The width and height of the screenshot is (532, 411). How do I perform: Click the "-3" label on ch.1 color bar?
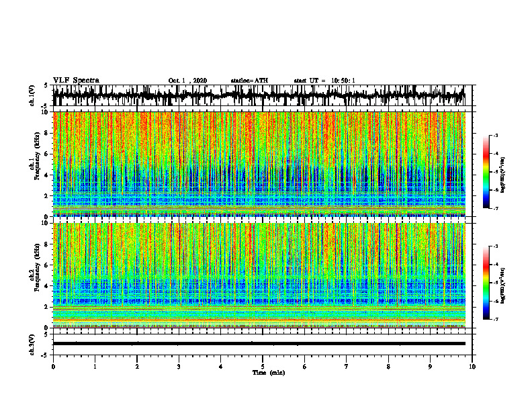(x=496, y=136)
